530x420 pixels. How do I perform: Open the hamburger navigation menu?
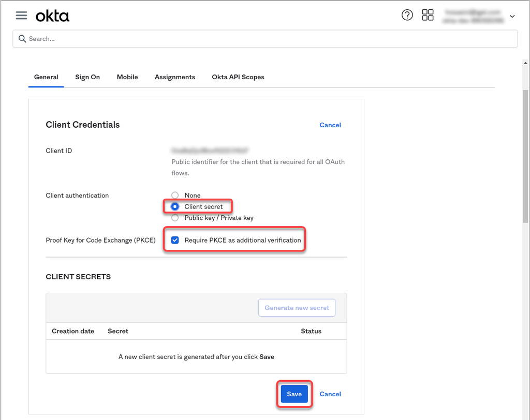(x=21, y=16)
